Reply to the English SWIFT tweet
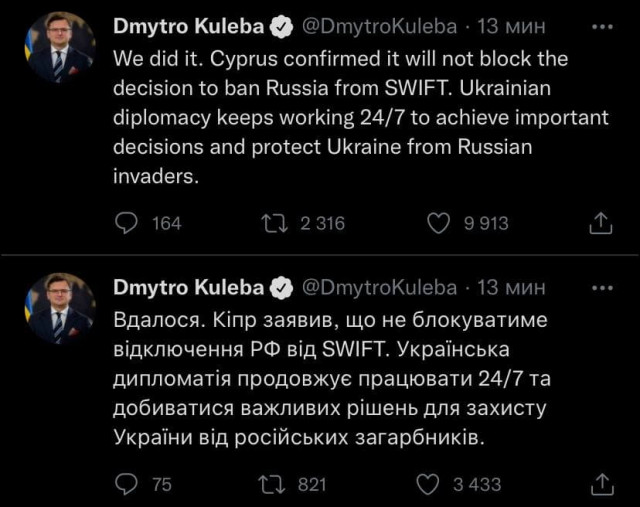This screenshot has height=507, width=640. [x=127, y=223]
